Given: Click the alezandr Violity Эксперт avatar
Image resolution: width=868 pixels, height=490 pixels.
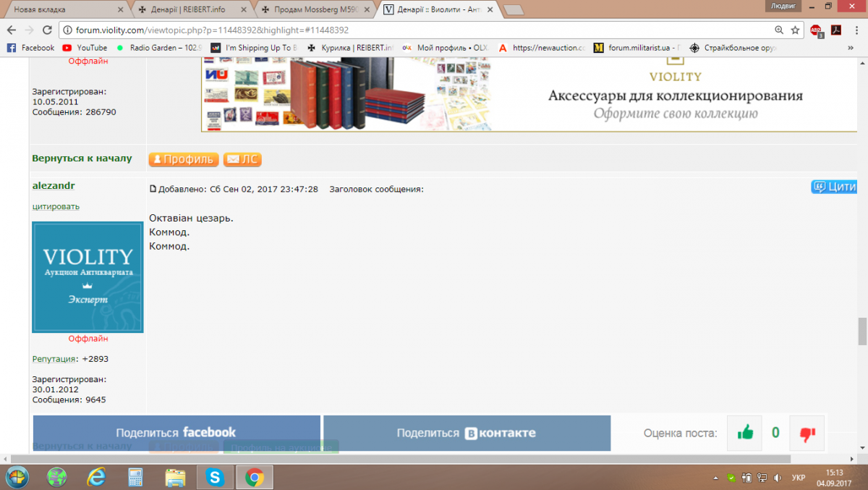Looking at the screenshot, I should click(x=88, y=277).
